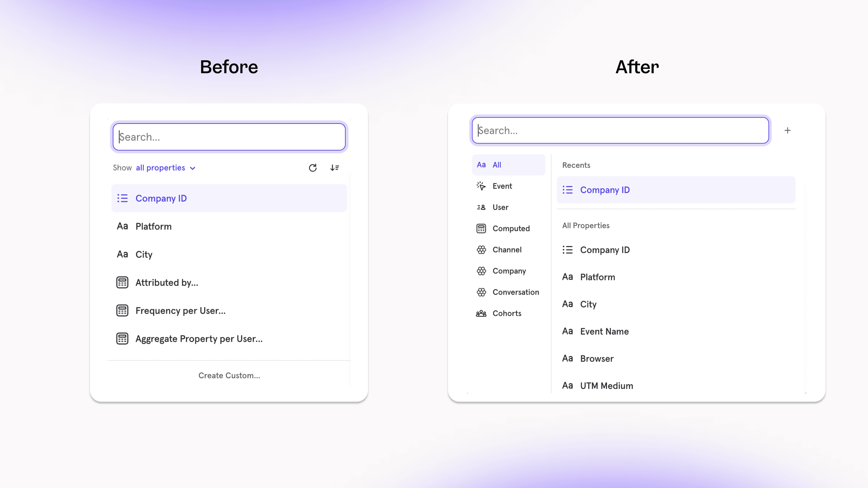
Task: Select UTM Medium from properties list
Action: (x=606, y=385)
